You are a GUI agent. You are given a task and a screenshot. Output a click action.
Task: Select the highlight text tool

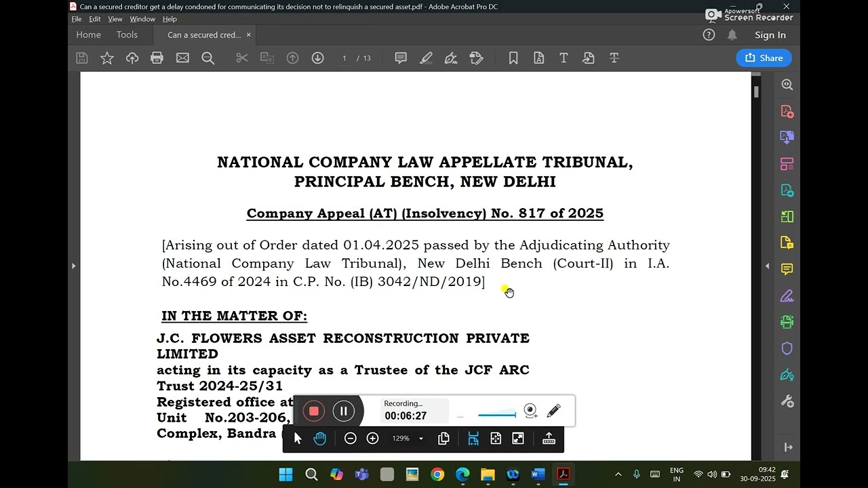coord(426,58)
